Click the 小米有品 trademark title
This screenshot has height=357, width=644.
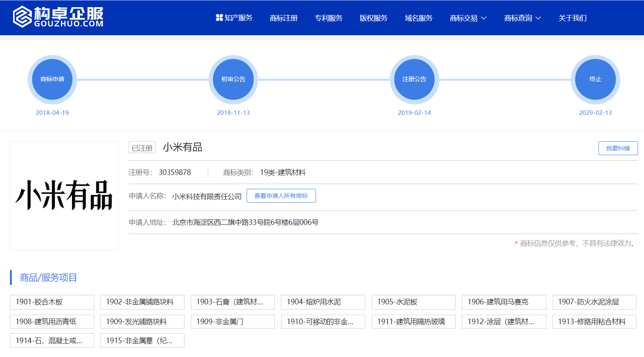pos(182,147)
